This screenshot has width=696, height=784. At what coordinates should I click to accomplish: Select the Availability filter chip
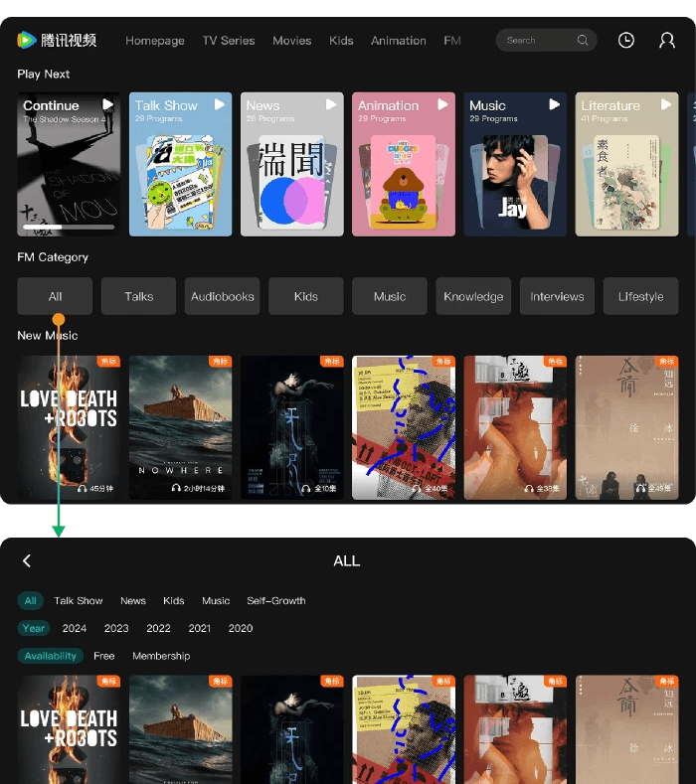50,656
